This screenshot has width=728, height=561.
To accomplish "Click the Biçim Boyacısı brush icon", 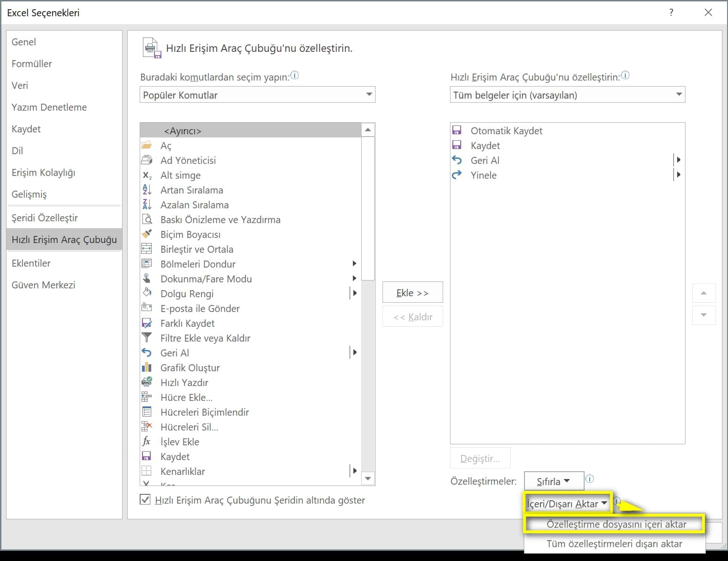I will tap(147, 234).
